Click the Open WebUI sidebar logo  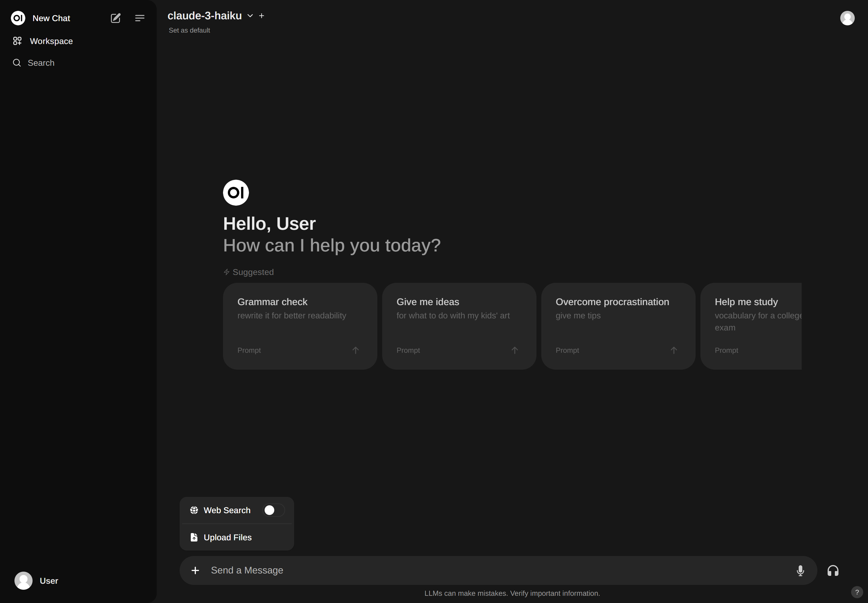[18, 18]
